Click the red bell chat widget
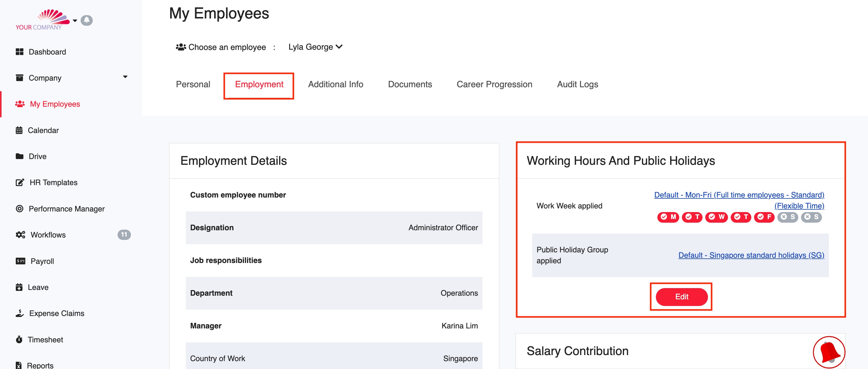868x369 pixels. coord(829,352)
